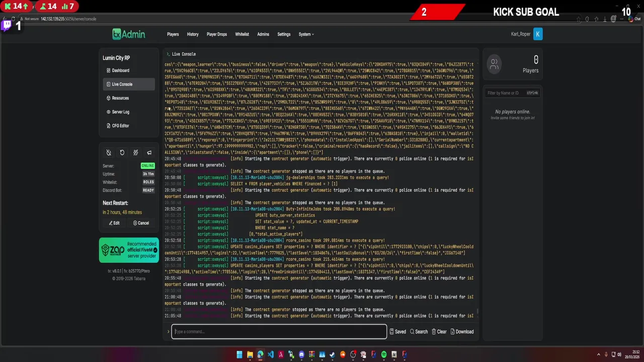Open Resources in the sidebar

pos(129,98)
